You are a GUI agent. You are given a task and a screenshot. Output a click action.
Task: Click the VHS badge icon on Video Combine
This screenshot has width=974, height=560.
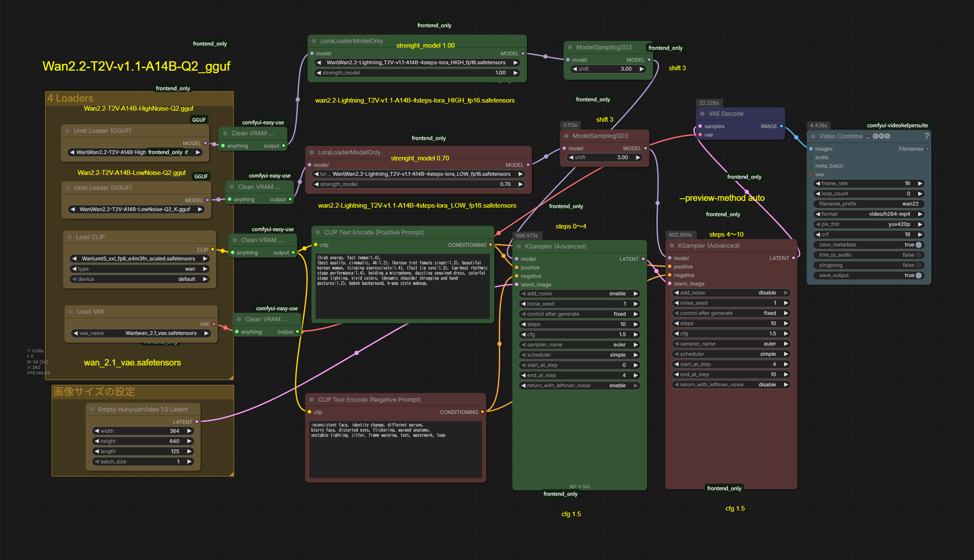click(881, 136)
